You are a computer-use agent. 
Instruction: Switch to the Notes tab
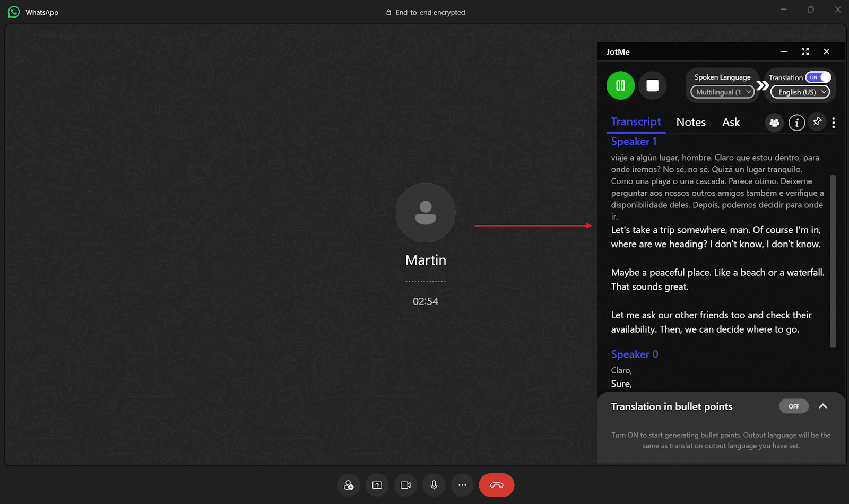pos(691,123)
